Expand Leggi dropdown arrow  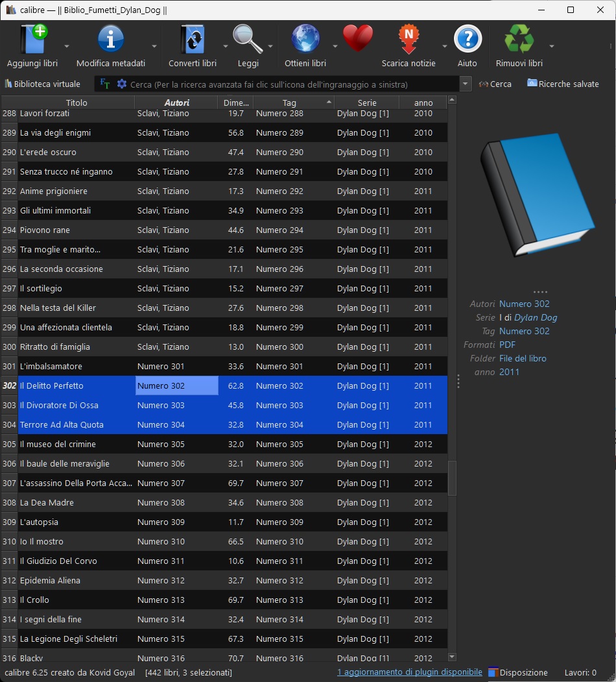pos(270,46)
